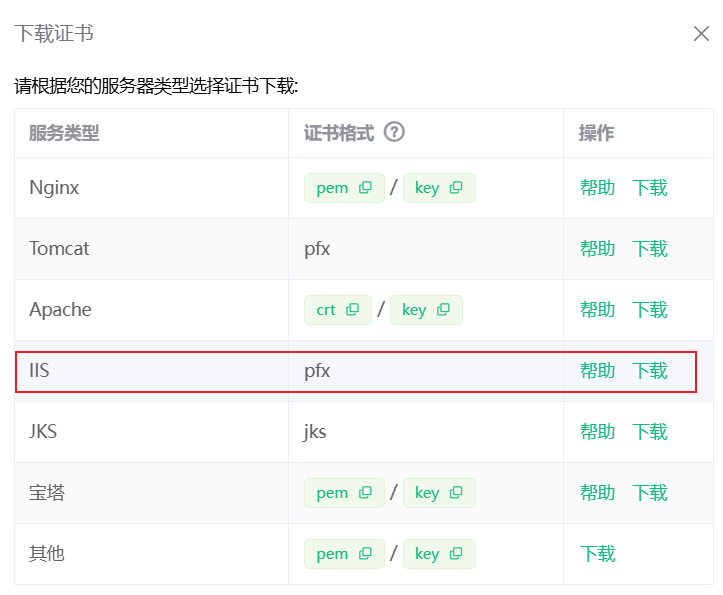Open help for Tomcat certificate
Image resolution: width=723 pixels, height=595 pixels.
[x=597, y=249]
